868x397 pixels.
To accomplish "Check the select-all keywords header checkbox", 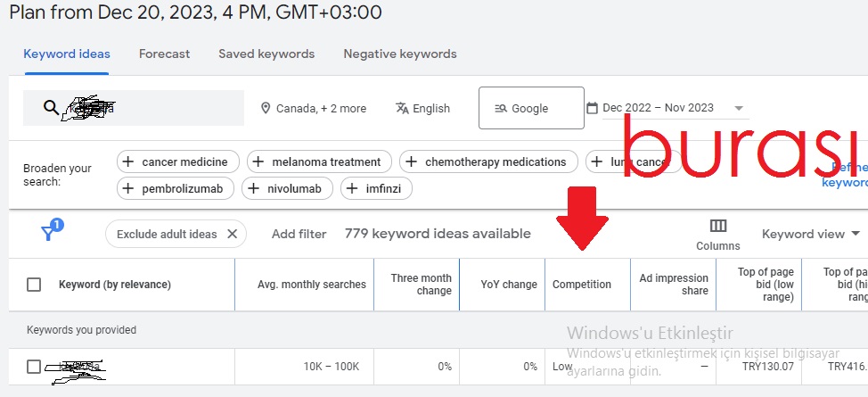I will coord(34,285).
